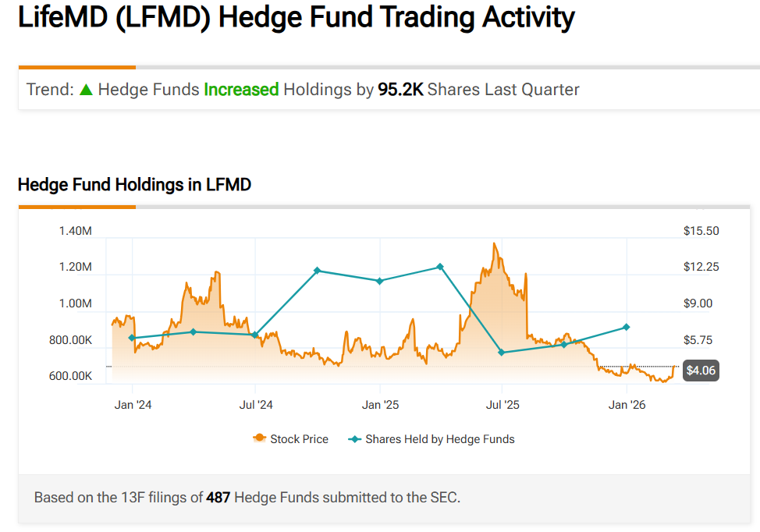Select the hedge fund data point above Jul '25
760x532 pixels.
502,353
